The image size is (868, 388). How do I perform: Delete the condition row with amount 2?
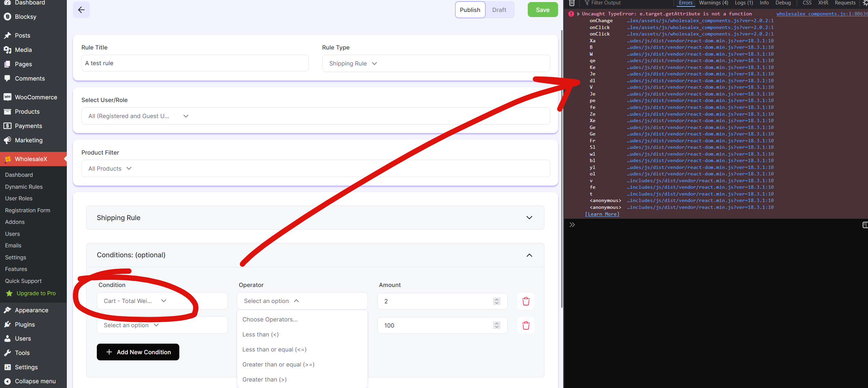click(526, 301)
